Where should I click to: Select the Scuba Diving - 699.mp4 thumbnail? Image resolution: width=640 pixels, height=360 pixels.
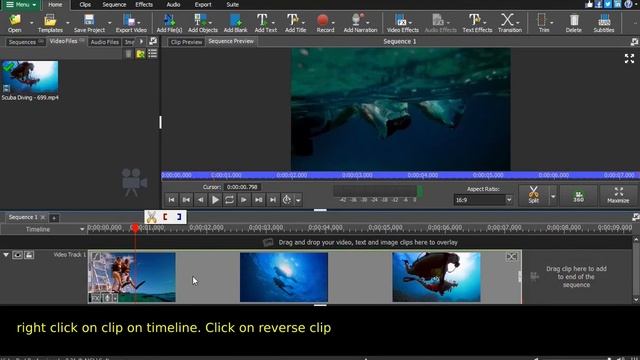click(x=30, y=78)
